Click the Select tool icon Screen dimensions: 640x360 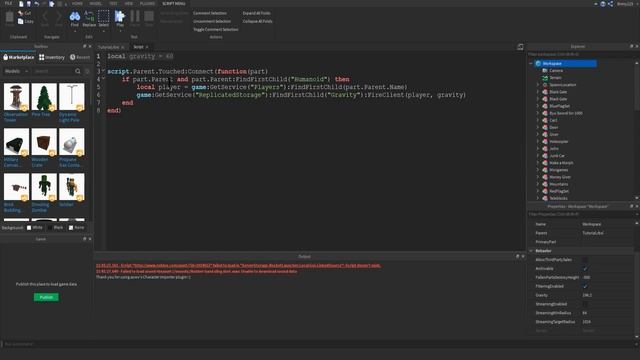click(104, 16)
